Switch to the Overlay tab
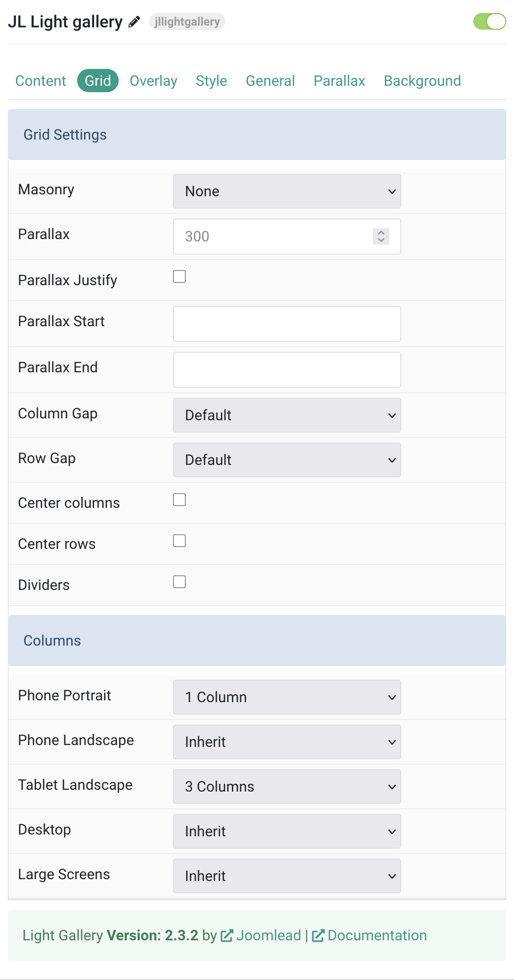This screenshot has width=514, height=980. [x=153, y=81]
